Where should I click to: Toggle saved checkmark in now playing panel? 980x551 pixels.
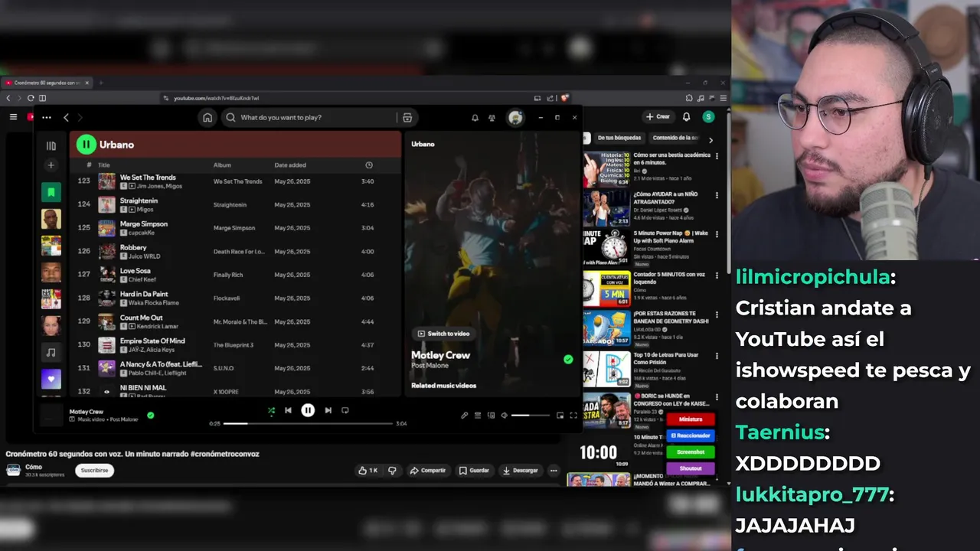click(x=568, y=359)
